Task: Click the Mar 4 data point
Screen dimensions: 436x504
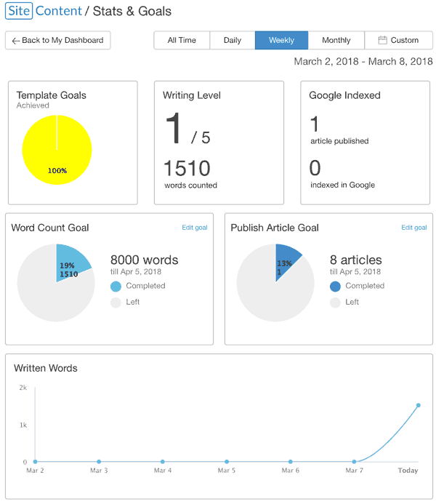Action: point(163,462)
